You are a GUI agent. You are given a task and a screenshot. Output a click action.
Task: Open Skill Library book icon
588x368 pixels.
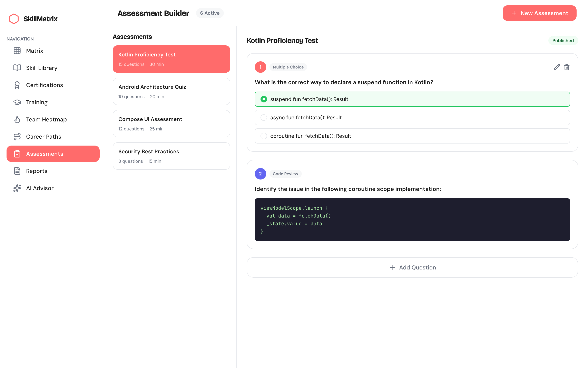(x=17, y=68)
